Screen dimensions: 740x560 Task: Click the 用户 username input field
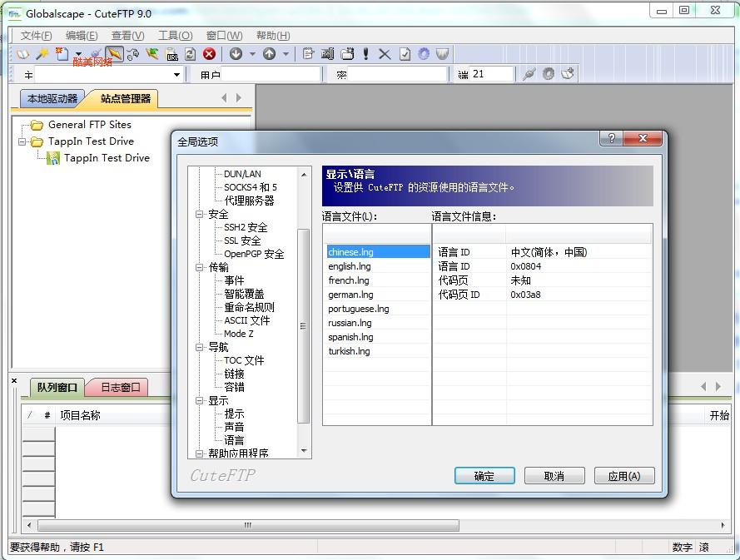[271, 74]
